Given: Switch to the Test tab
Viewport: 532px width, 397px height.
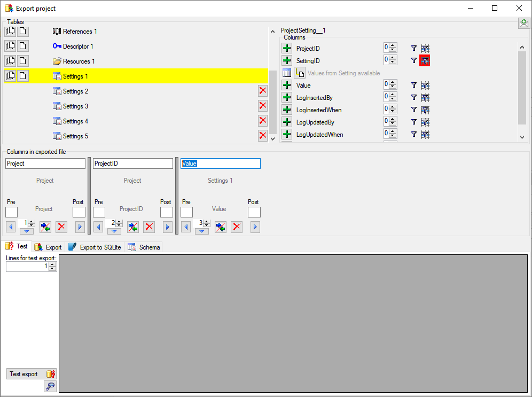Looking at the screenshot, I should point(17,246).
